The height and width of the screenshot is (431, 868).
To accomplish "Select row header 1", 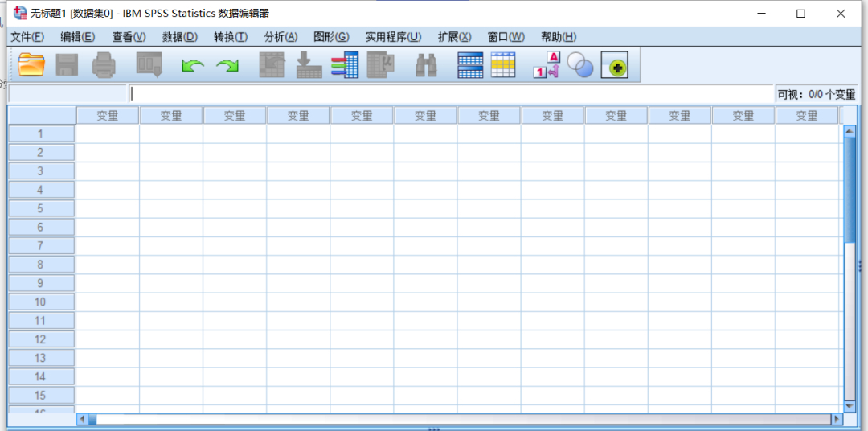I will coord(40,134).
